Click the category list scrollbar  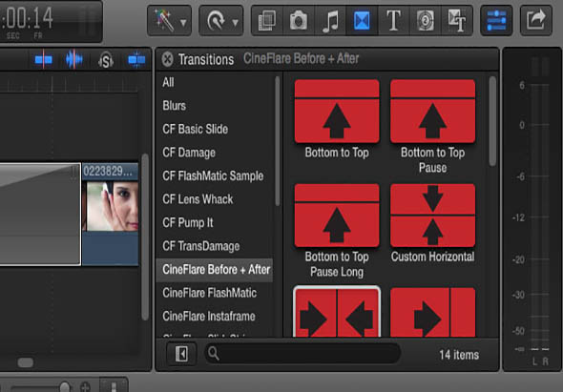coord(277,141)
